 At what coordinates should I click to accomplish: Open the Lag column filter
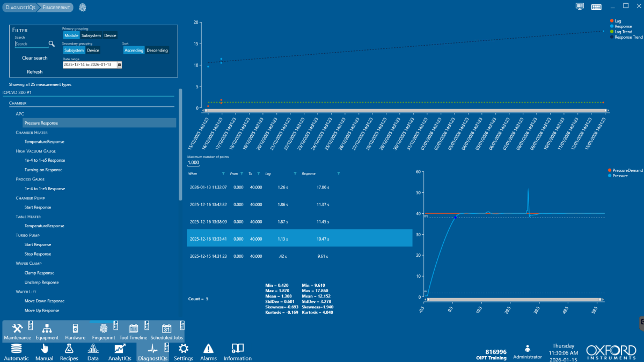[x=295, y=174]
